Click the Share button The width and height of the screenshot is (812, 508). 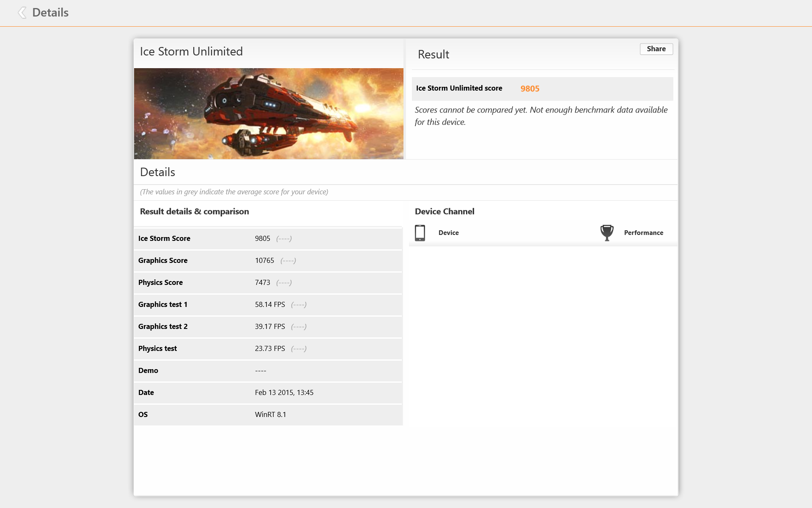pyautogui.click(x=656, y=49)
